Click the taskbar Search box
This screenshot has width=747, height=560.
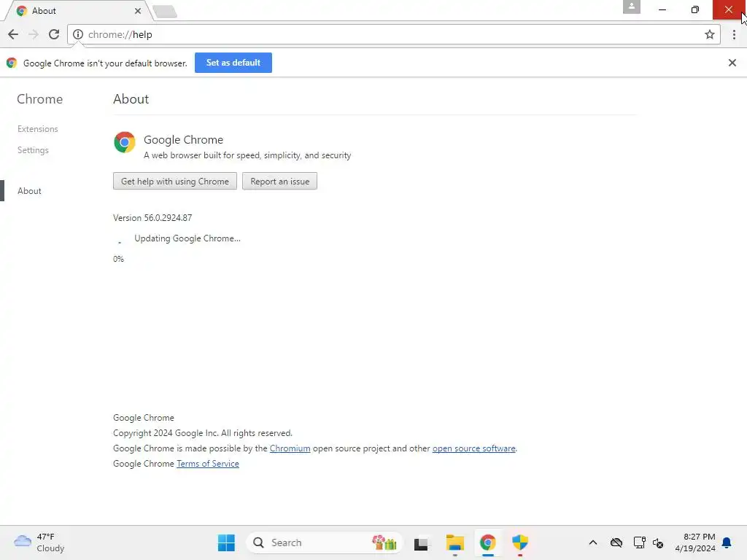325,542
